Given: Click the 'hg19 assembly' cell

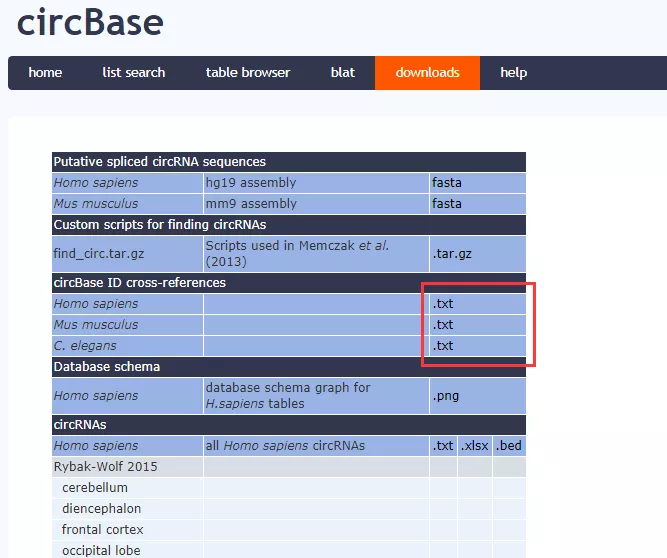Looking at the screenshot, I should coord(316,183).
